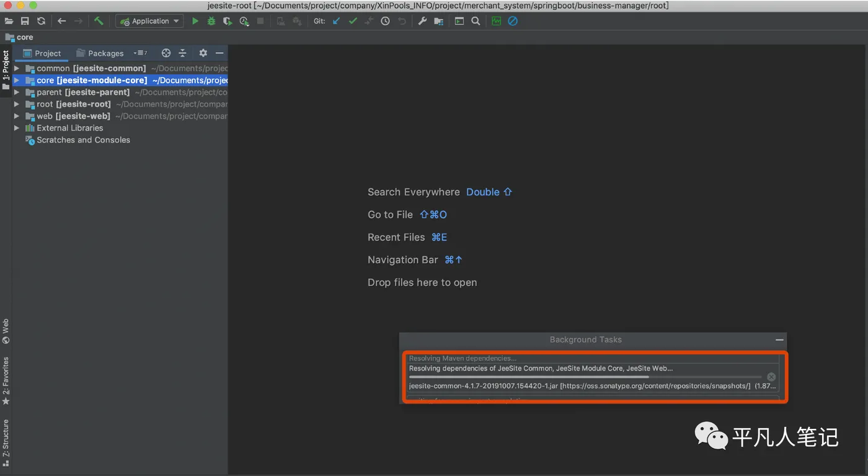Run Application with Coverage icon
Screen dimensions: 868x476
[228, 21]
